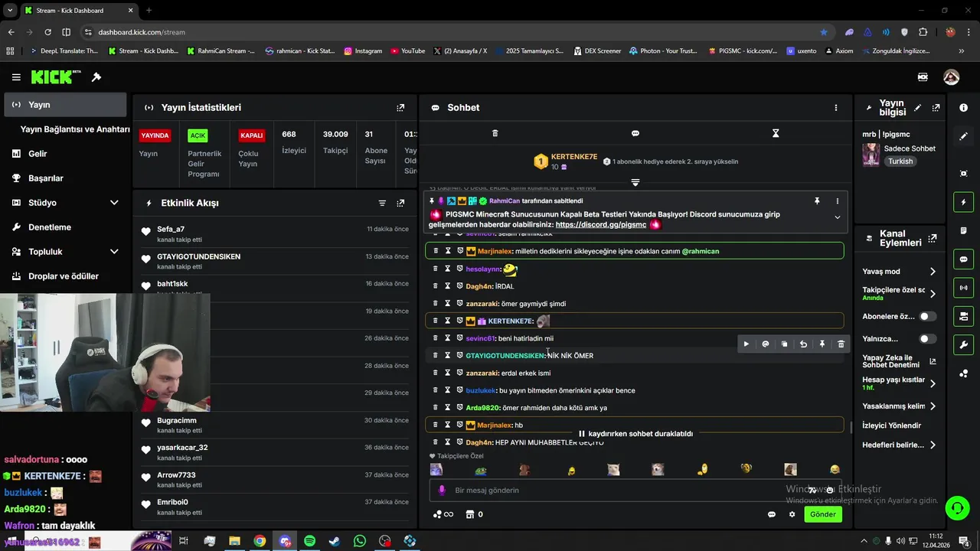The image size is (980, 551).
Task: Select Yayın in left sidebar
Action: coord(65,105)
